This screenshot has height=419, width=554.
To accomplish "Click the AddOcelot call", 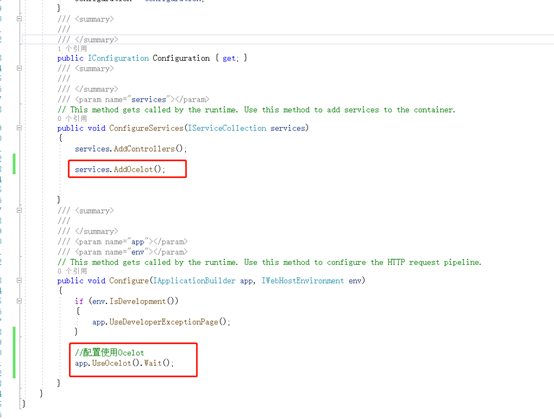I will tap(133, 169).
